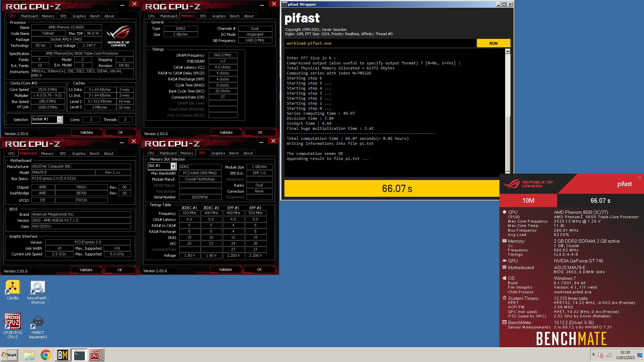Click the System Timers clock icon
This screenshot has height=362, width=644.
point(504,298)
